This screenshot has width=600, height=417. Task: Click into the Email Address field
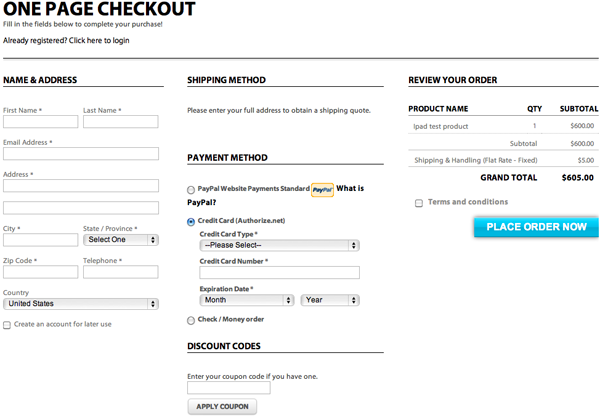point(81,154)
